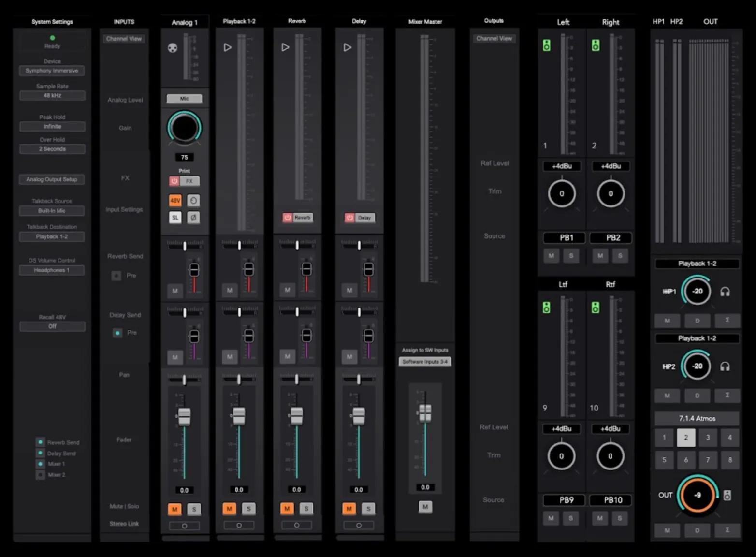Click the Analog 1 XLR input icon
This screenshot has height=557, width=756.
(173, 48)
